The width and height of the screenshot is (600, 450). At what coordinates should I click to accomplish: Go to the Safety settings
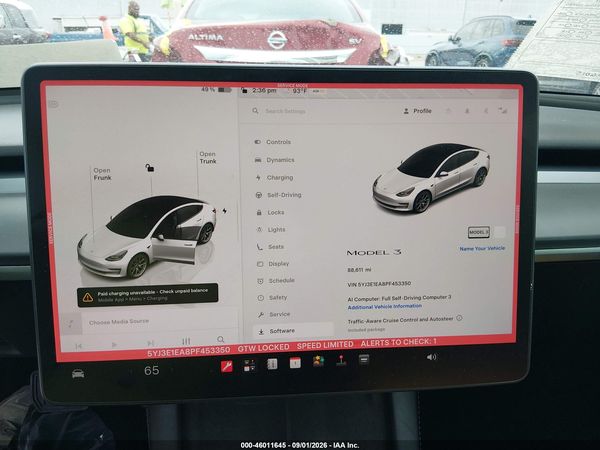pos(272,297)
